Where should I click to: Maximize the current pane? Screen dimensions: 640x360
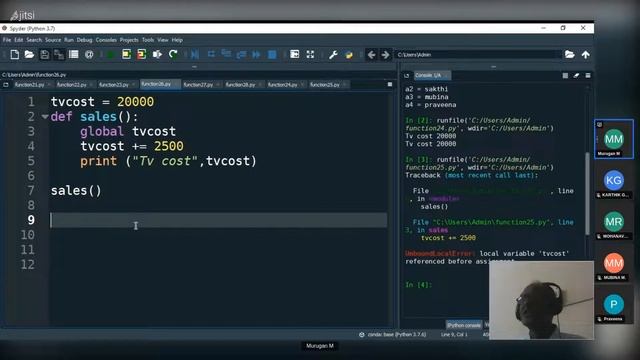pyautogui.click(x=294, y=54)
